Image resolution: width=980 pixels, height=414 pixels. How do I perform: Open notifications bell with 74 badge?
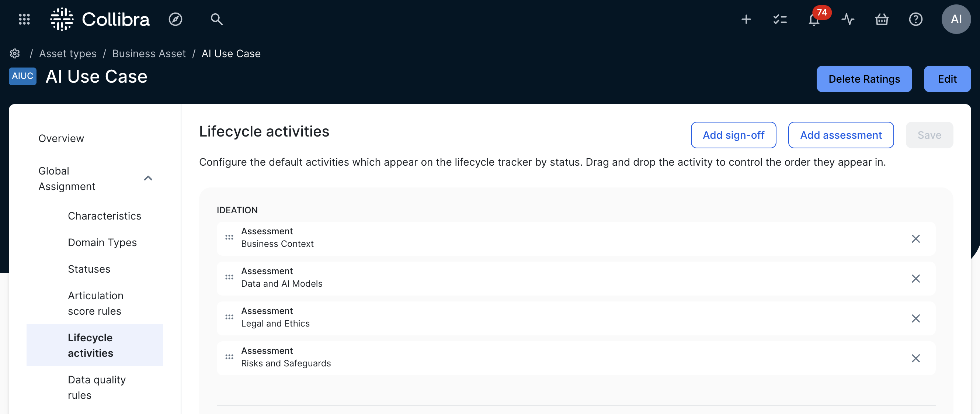(814, 20)
